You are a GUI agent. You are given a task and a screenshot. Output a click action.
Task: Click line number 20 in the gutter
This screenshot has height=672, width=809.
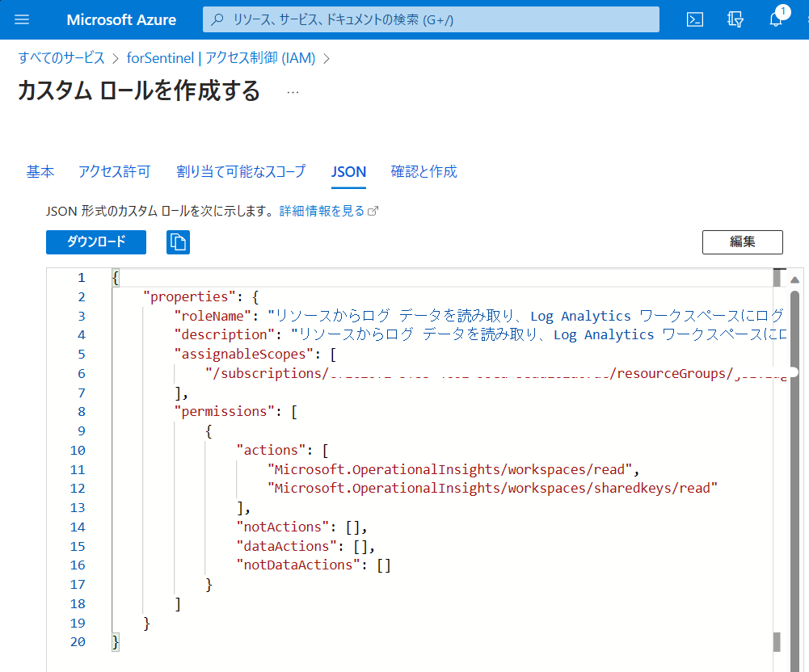tap(78, 641)
